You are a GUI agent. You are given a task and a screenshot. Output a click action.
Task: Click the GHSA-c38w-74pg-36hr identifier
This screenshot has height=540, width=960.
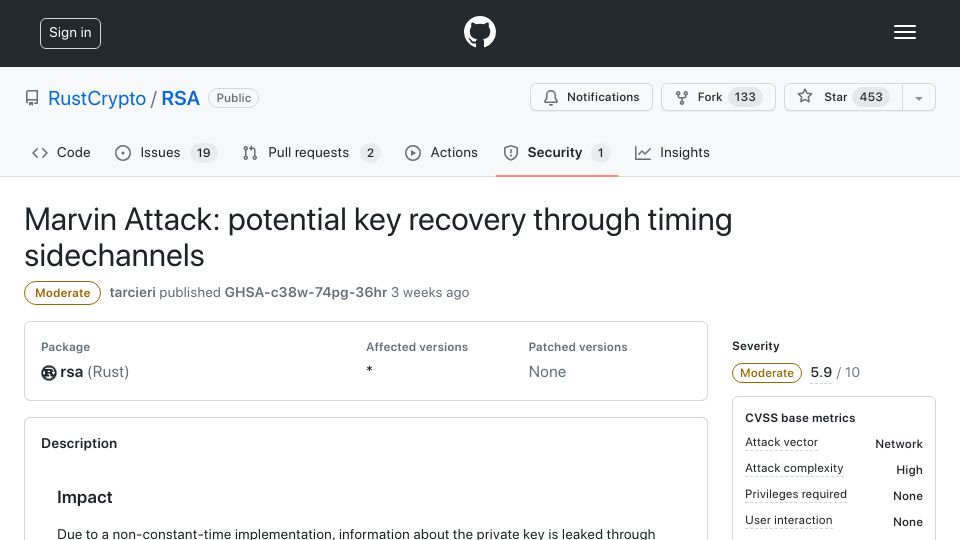point(306,293)
